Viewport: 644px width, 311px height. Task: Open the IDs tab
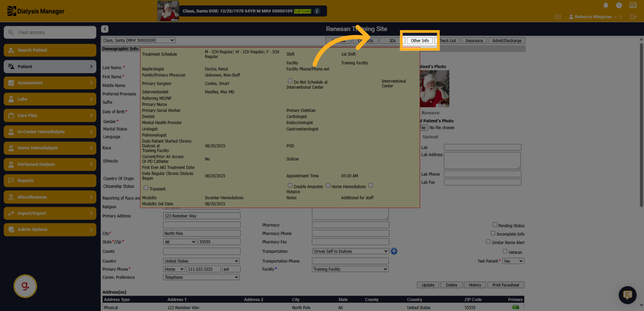click(393, 41)
